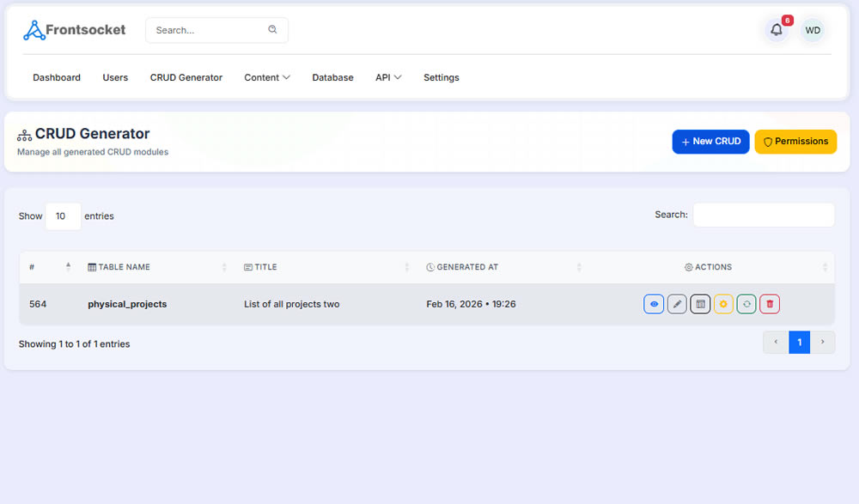Click the Show entries count box
The height and width of the screenshot is (504, 859).
63,216
